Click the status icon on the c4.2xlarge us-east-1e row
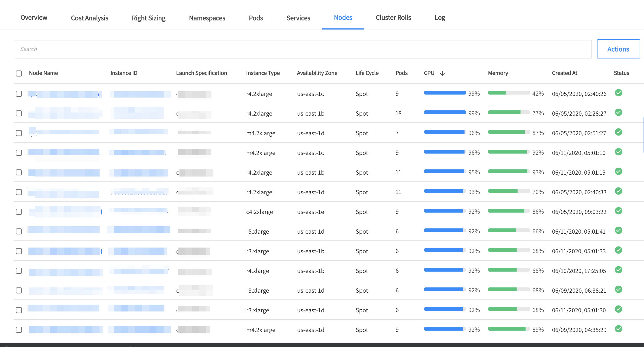 coord(619,211)
